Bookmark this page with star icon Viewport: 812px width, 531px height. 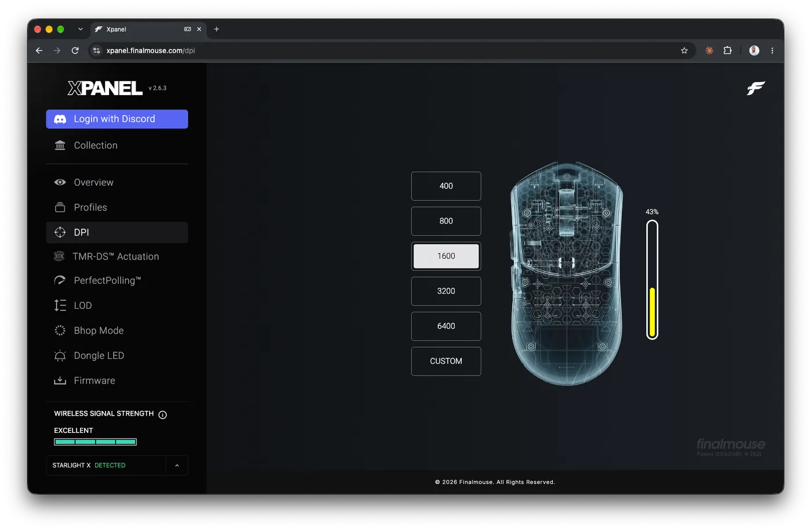(684, 50)
